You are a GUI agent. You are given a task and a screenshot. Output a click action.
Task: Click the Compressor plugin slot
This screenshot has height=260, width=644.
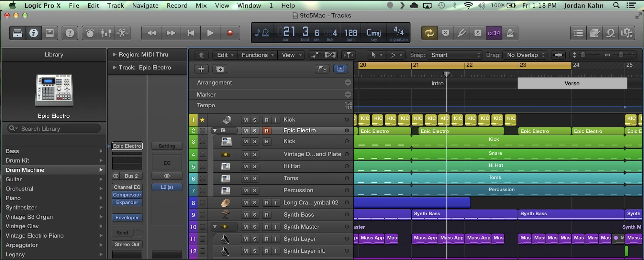click(127, 195)
